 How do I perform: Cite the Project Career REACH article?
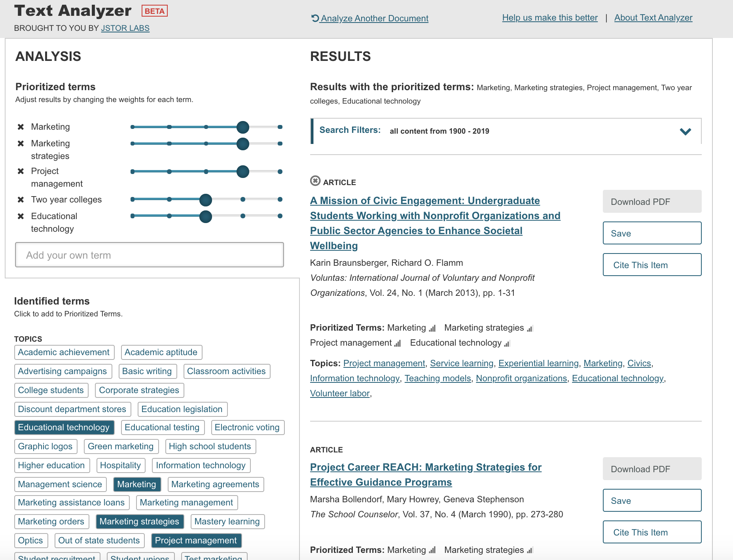[652, 532]
